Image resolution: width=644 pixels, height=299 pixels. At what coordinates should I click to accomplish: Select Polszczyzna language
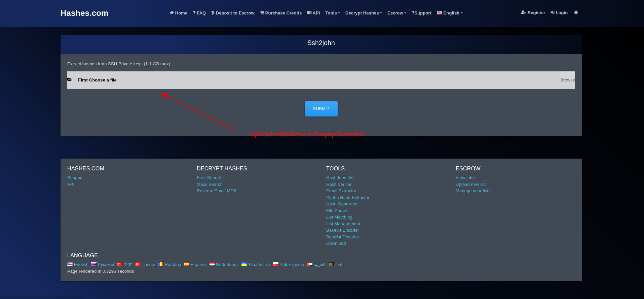pyautogui.click(x=289, y=265)
